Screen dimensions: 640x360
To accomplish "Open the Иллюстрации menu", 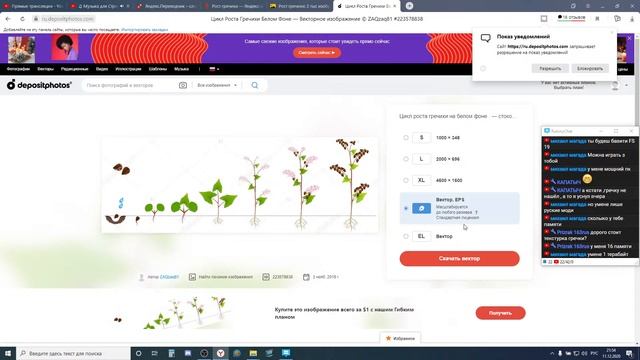I will pos(128,69).
